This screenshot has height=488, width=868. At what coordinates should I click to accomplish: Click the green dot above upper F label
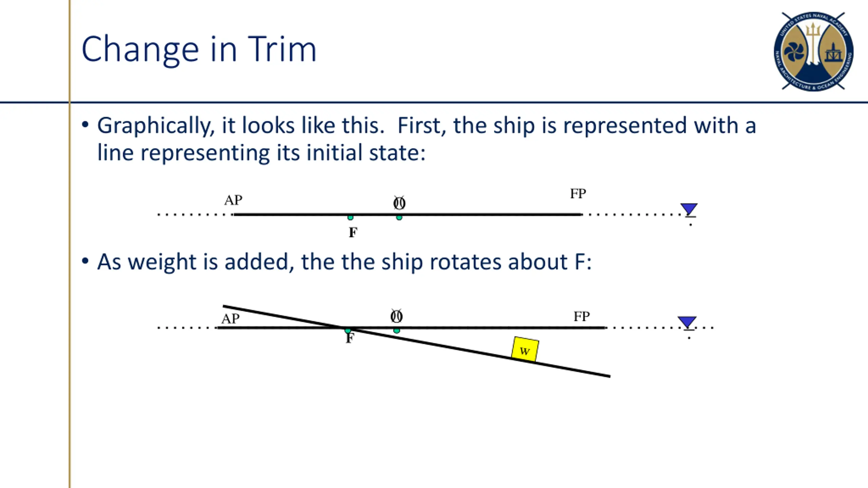tap(350, 218)
